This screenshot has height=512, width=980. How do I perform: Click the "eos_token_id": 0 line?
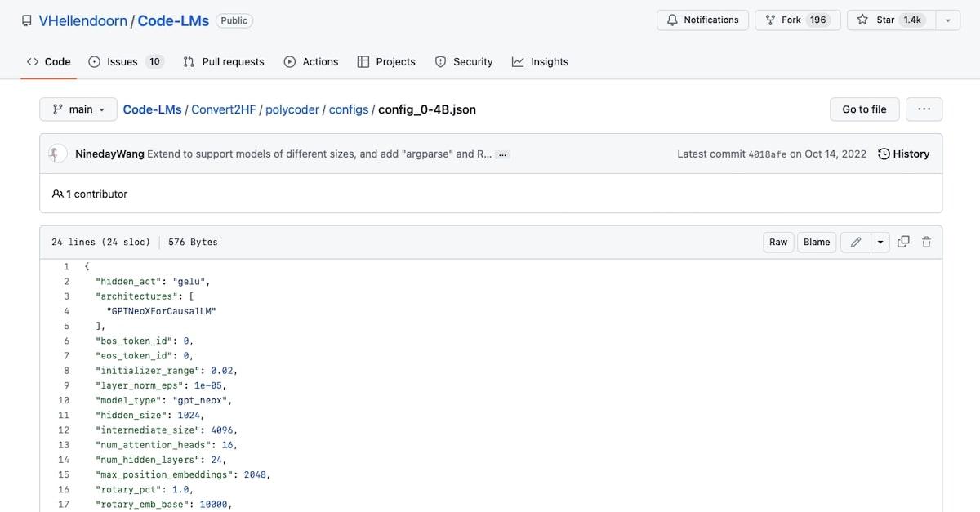pyautogui.click(x=145, y=356)
